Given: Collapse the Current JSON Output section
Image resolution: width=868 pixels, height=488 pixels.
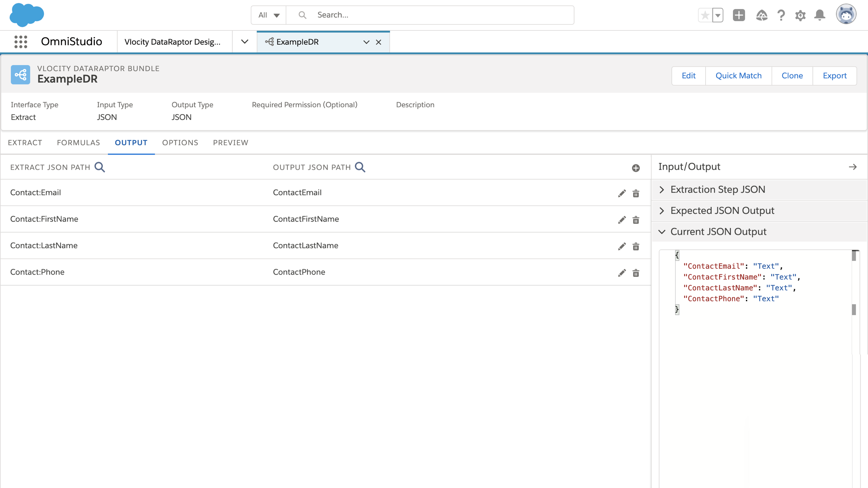Looking at the screenshot, I should click(662, 231).
